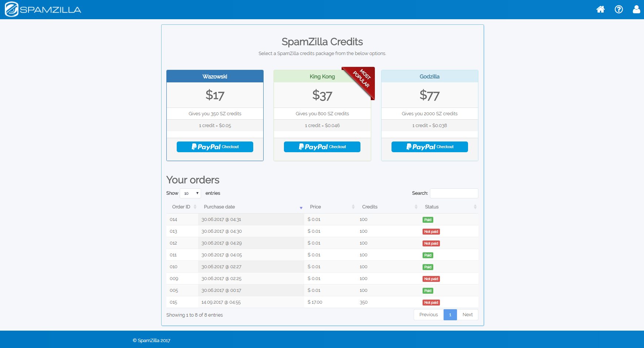Viewport: 644px width, 348px height.
Task: Click the Not paid badge for order 015
Action: (x=431, y=303)
